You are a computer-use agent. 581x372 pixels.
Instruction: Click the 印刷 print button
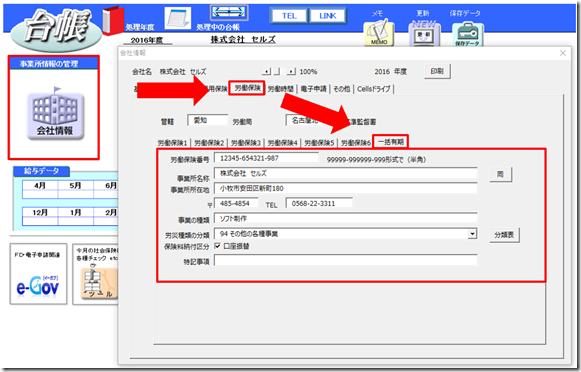click(x=437, y=71)
